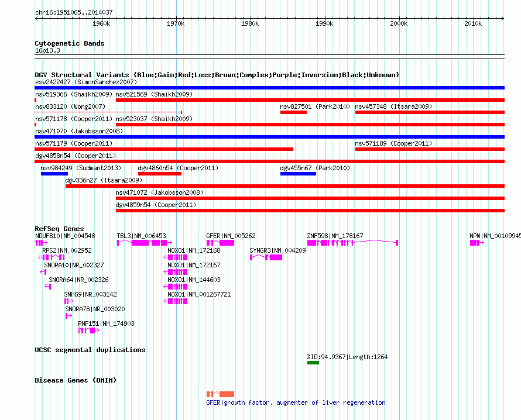Click the RefSeq Genes track title
Viewport: 521px width, 420px height.
point(59,229)
